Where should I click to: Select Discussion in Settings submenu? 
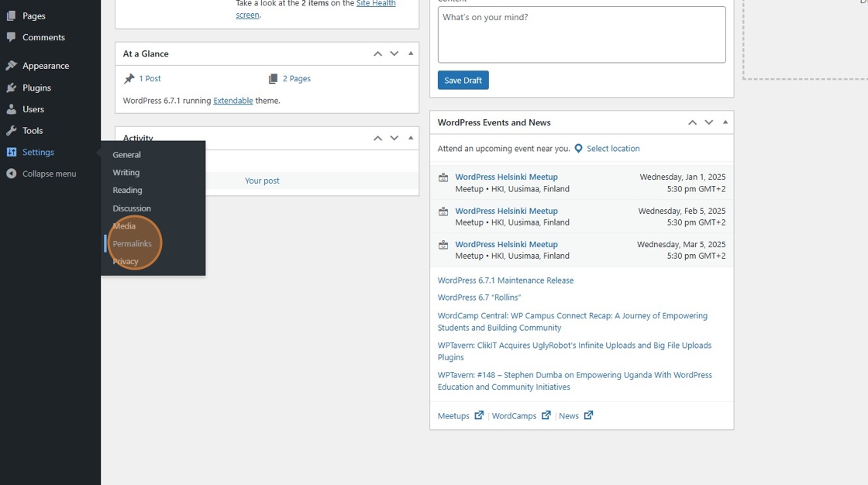pyautogui.click(x=132, y=208)
